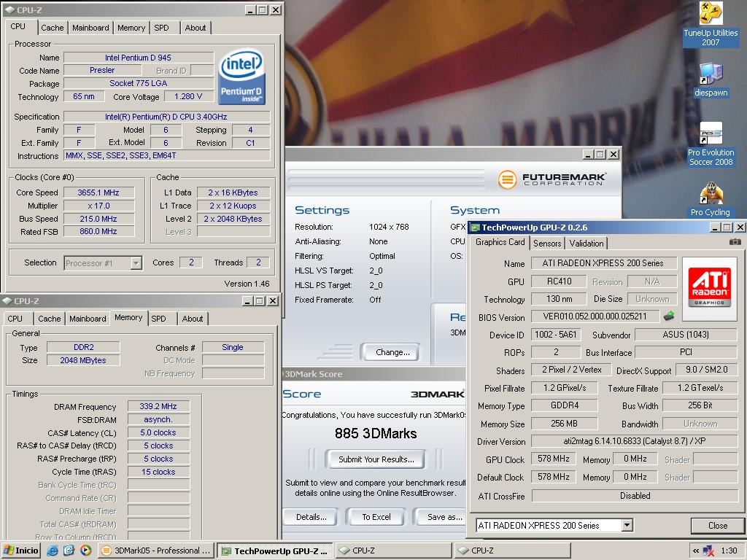The image size is (747, 560).
Task: Open TuneUp Utilities 2007 desktop icon
Action: 711,24
